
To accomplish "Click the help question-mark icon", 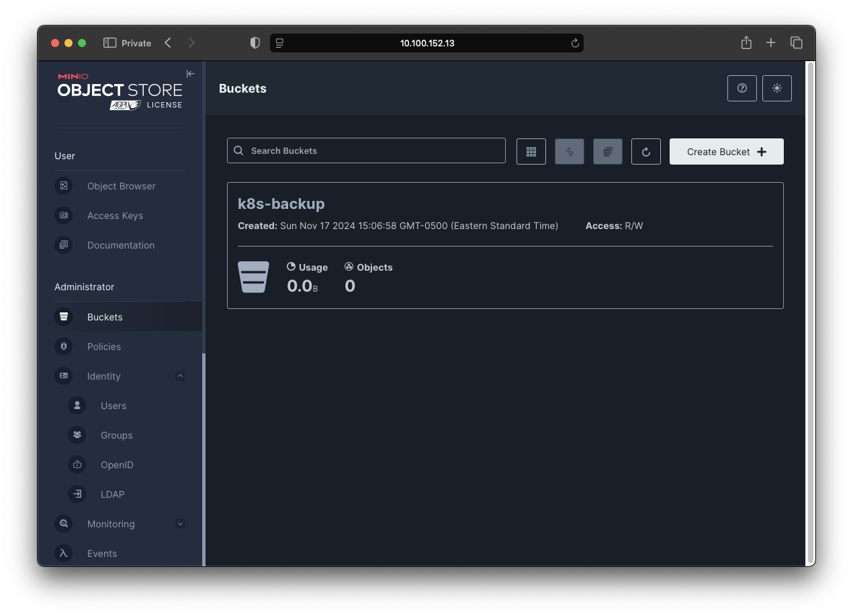I will click(742, 88).
